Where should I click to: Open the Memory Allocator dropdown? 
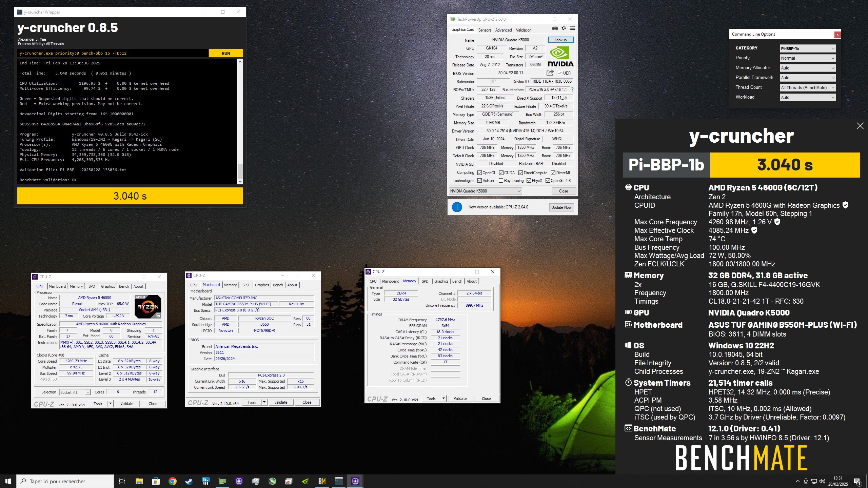(x=808, y=68)
